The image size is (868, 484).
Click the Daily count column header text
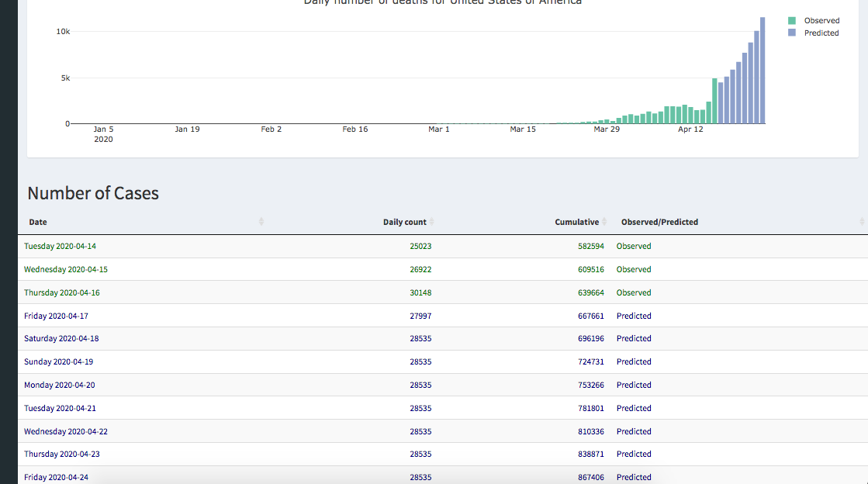[x=404, y=222]
